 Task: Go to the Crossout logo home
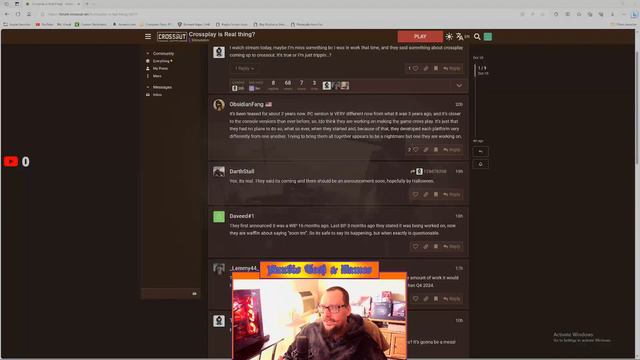point(172,37)
